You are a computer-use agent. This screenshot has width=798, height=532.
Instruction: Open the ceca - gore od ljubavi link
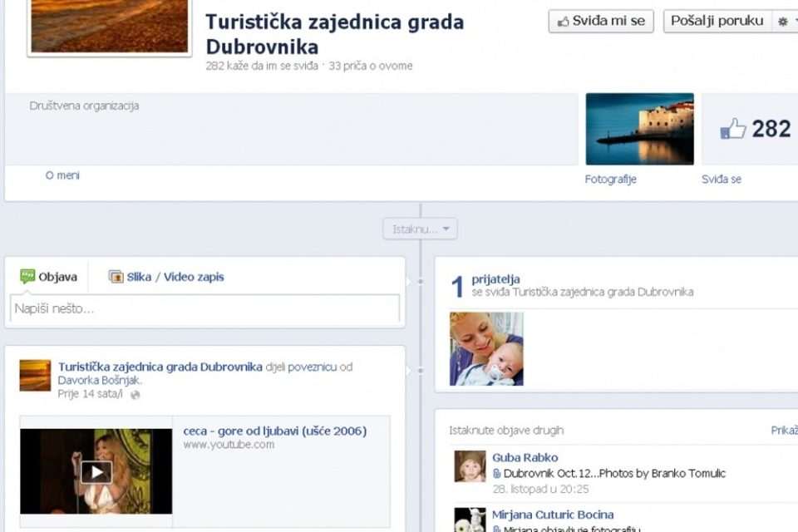[x=275, y=431]
